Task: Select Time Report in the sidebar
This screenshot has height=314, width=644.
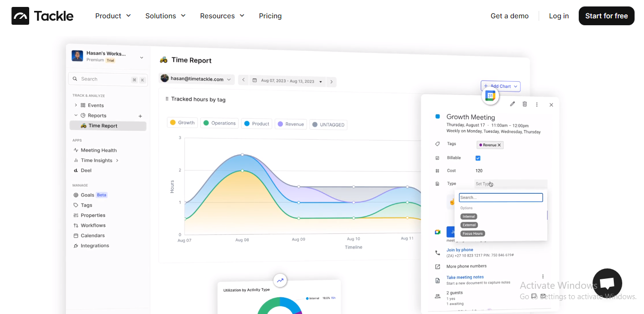Action: coord(108,126)
